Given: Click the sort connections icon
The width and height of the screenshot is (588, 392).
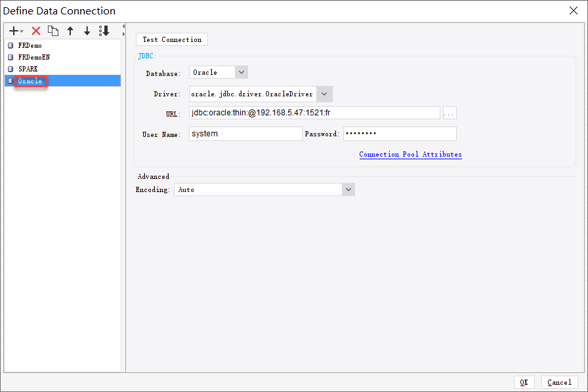Looking at the screenshot, I should (104, 30).
